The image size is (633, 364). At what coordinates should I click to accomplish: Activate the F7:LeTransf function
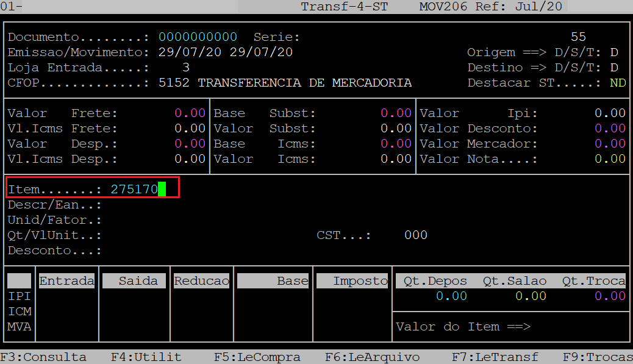tap(495, 357)
